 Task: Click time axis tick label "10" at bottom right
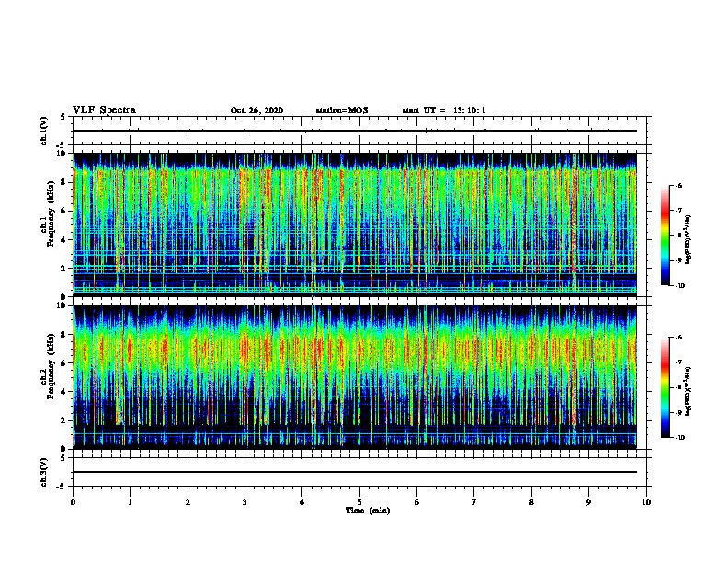pos(646,502)
